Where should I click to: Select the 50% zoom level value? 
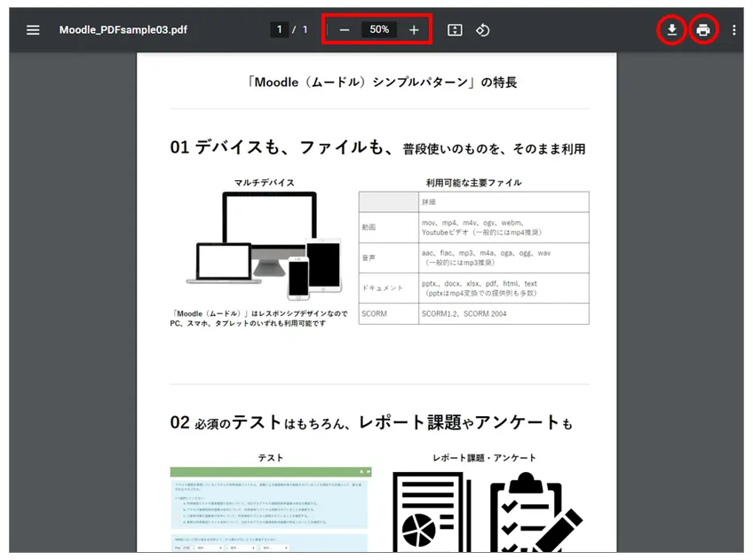(379, 28)
